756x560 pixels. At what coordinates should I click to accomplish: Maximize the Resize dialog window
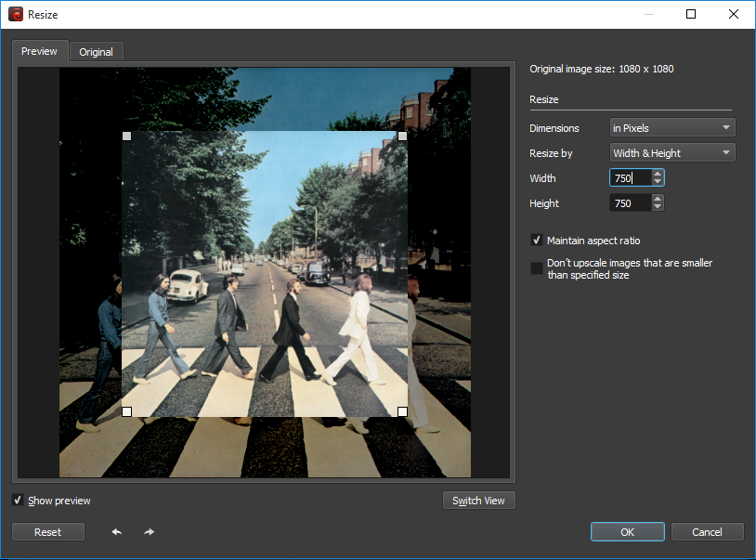(691, 14)
